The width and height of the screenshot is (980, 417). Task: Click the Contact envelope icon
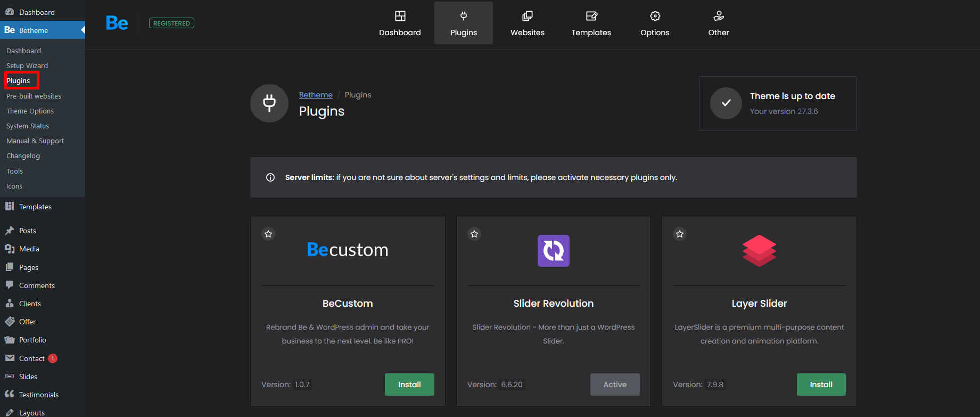tap(10, 358)
